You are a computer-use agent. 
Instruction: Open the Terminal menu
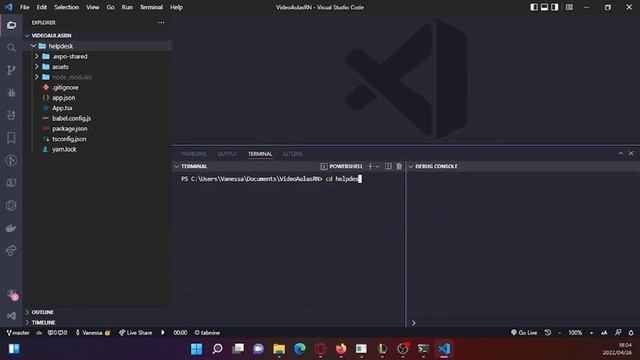(x=151, y=7)
